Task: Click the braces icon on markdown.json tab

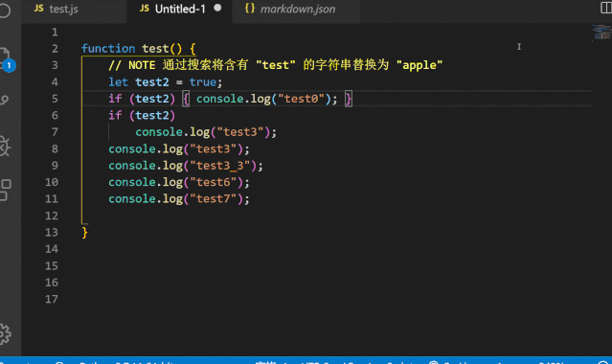Action: 250,9
